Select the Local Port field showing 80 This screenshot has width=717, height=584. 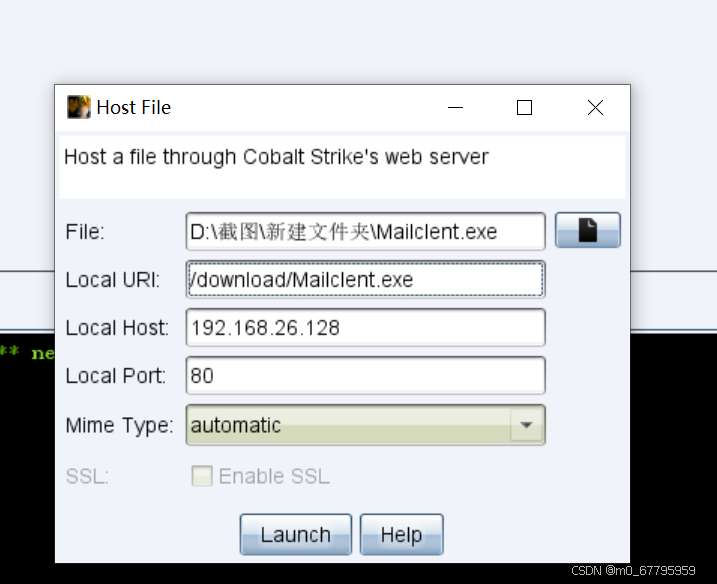click(365, 375)
